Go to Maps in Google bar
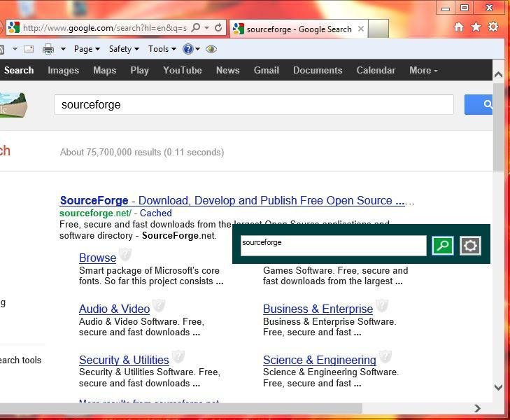The image size is (510, 420). coord(104,70)
